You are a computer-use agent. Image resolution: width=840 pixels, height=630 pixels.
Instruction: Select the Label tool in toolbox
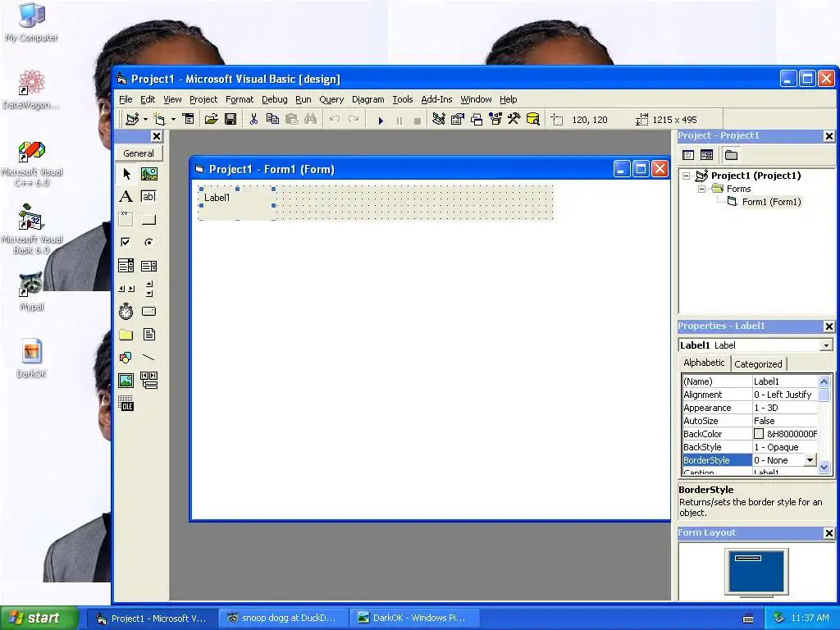click(x=126, y=197)
